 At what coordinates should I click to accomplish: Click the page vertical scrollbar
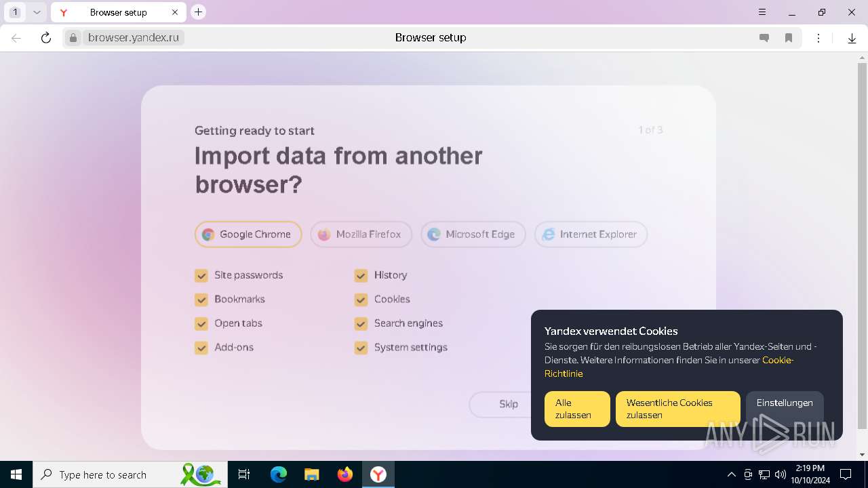pyautogui.click(x=862, y=245)
